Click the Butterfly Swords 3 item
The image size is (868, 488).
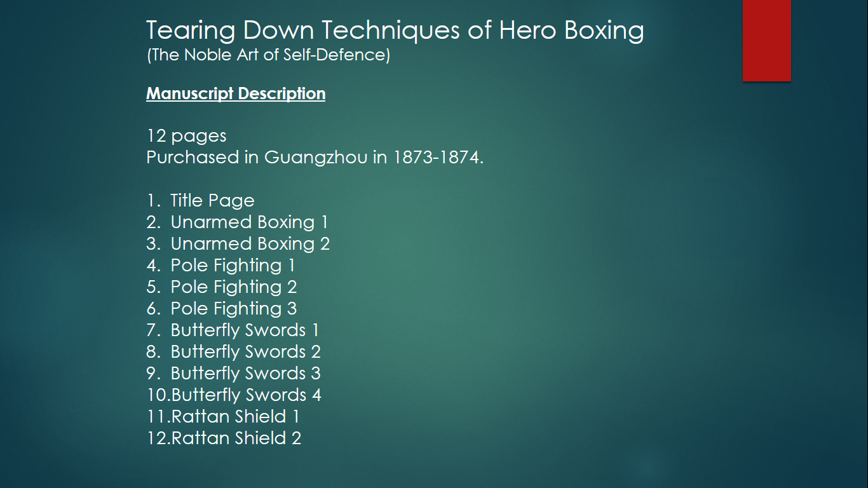(x=245, y=374)
